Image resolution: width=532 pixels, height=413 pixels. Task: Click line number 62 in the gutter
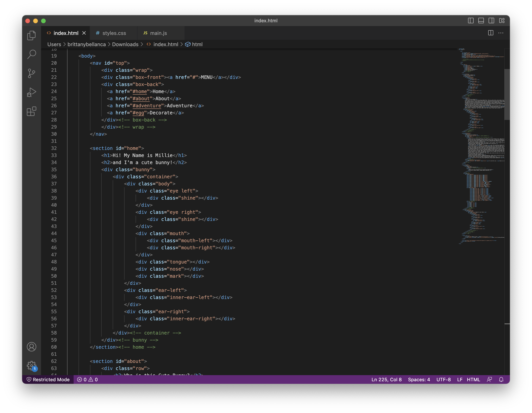pyautogui.click(x=54, y=361)
